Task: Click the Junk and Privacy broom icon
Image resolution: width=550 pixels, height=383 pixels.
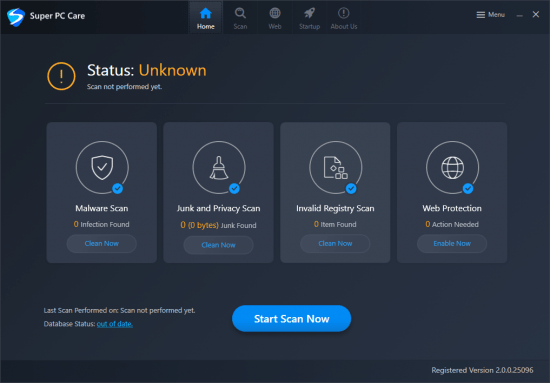Action: point(219,168)
